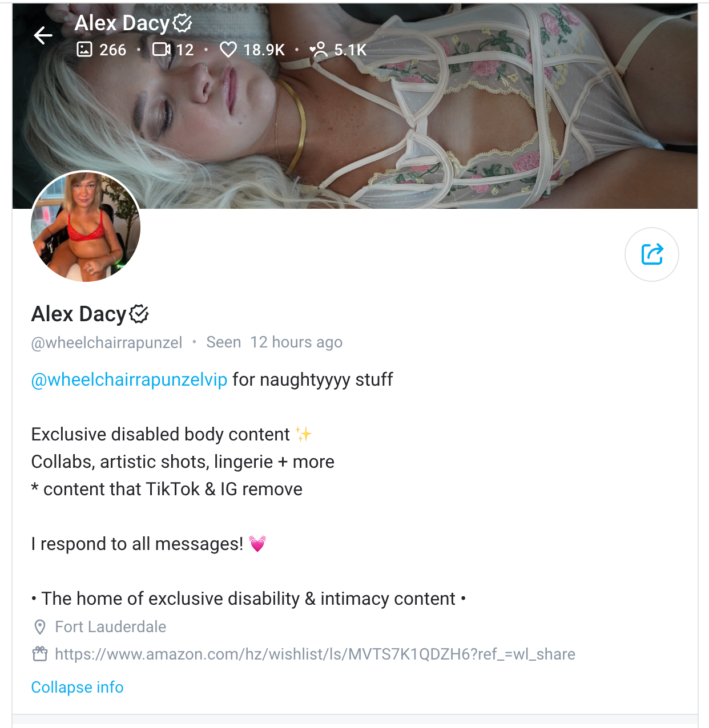Viewport: 709px width, 728px height.
Task: Open the Amazon wishlist URL
Action: coord(315,654)
